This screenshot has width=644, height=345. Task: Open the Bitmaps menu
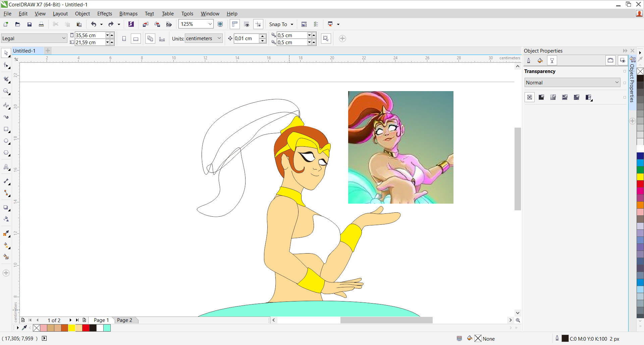pyautogui.click(x=128, y=13)
